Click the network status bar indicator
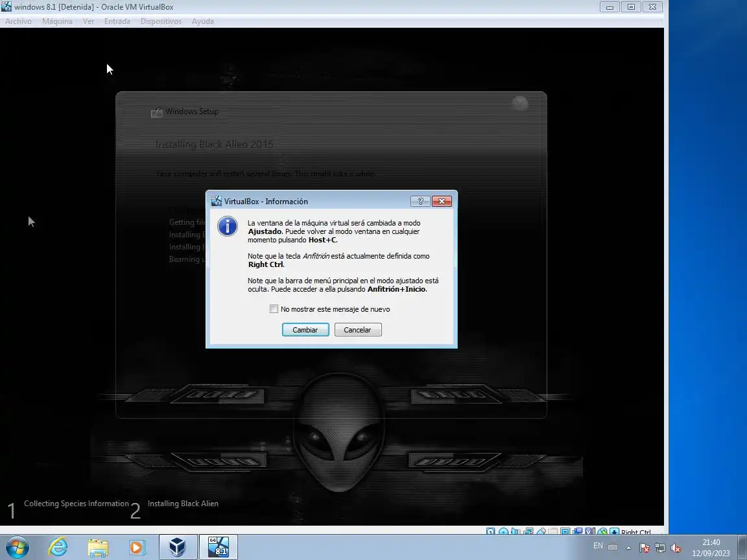Image resolution: width=747 pixels, height=560 pixels. click(x=528, y=531)
